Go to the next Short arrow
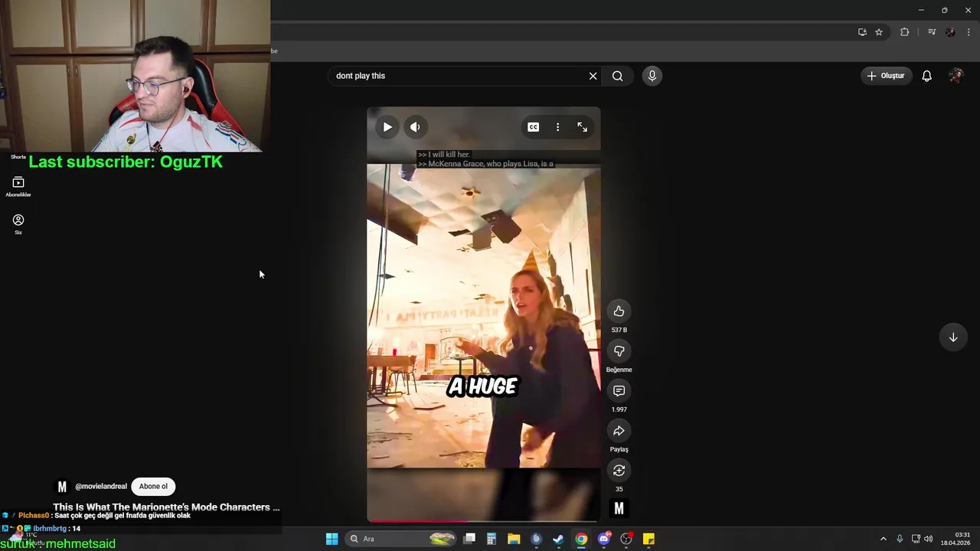980x551 pixels. [x=953, y=337]
